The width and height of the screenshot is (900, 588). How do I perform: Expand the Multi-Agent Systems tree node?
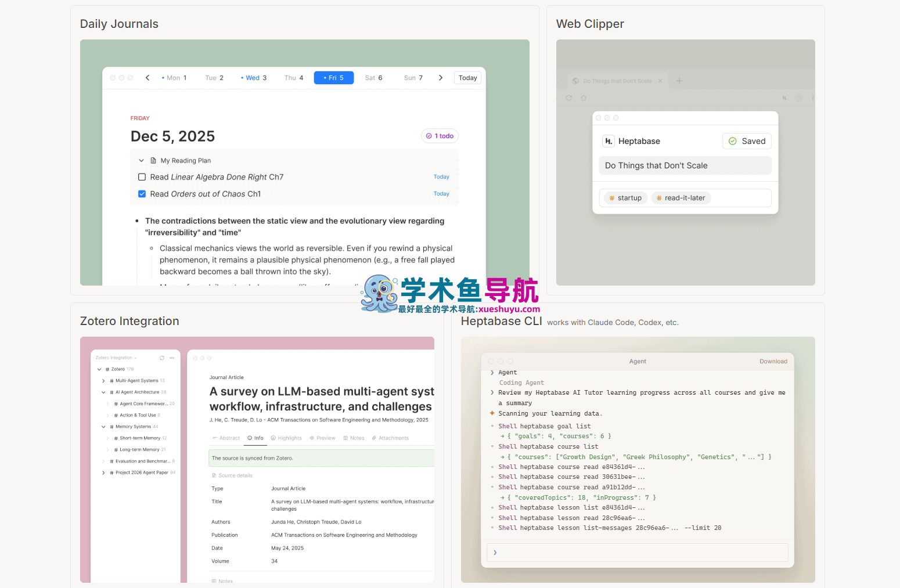click(x=103, y=381)
